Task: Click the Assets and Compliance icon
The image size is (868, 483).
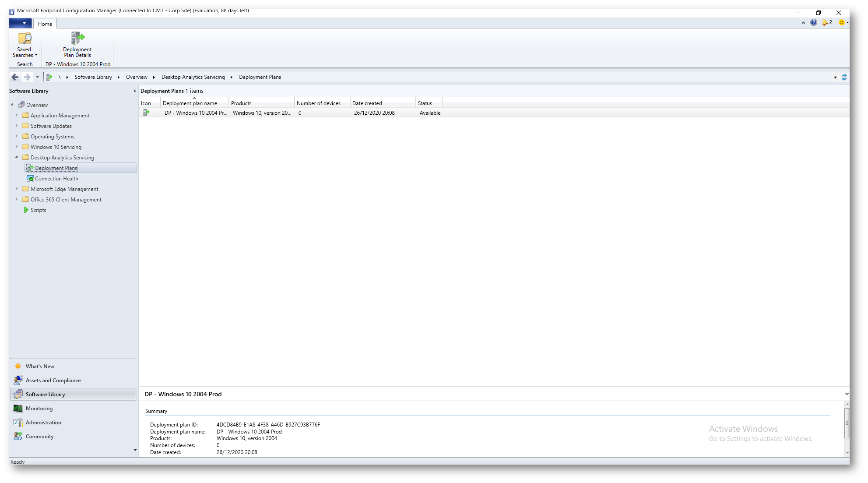Action: coord(18,381)
